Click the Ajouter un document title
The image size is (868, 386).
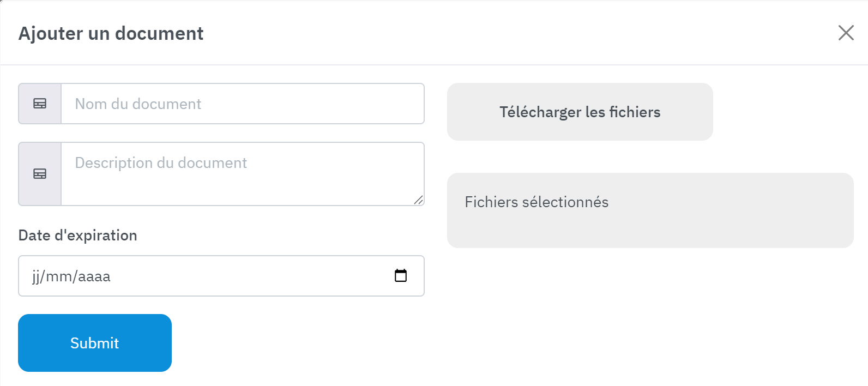111,33
